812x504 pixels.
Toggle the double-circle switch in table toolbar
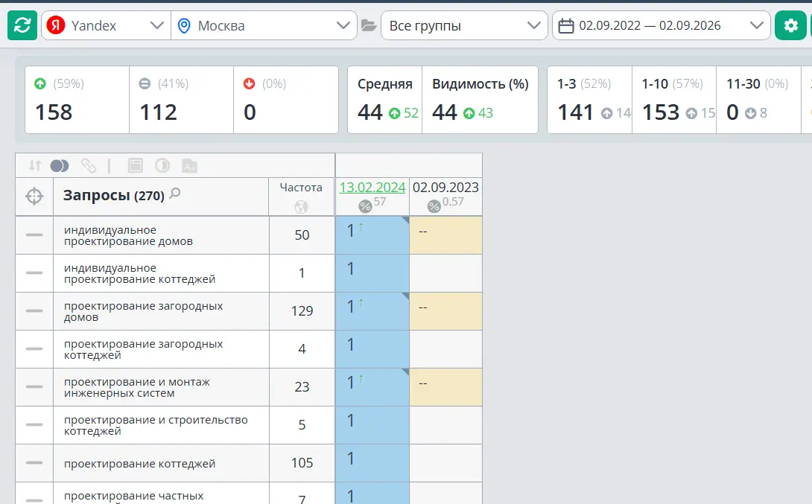pyautogui.click(x=60, y=165)
